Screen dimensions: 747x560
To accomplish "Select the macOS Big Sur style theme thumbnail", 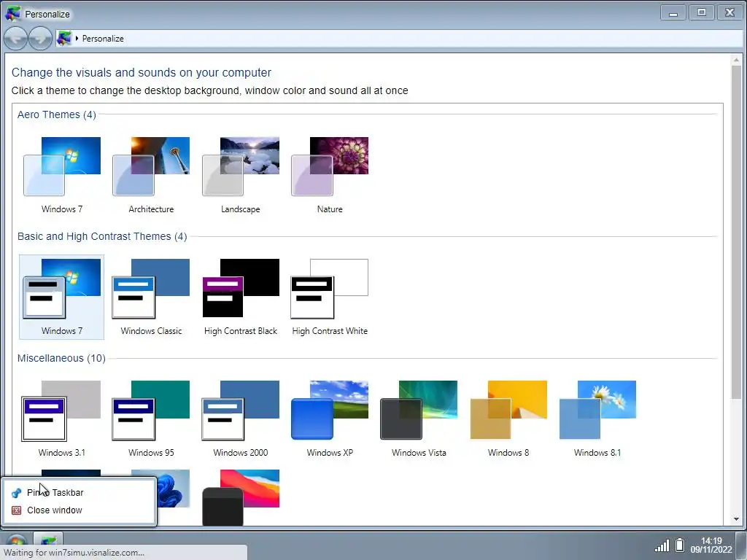I will 241,497.
